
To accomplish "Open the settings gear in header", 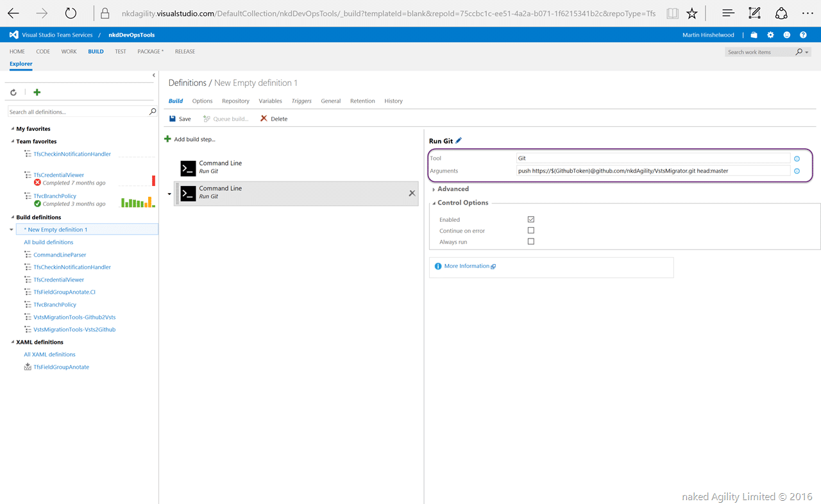I will (770, 35).
